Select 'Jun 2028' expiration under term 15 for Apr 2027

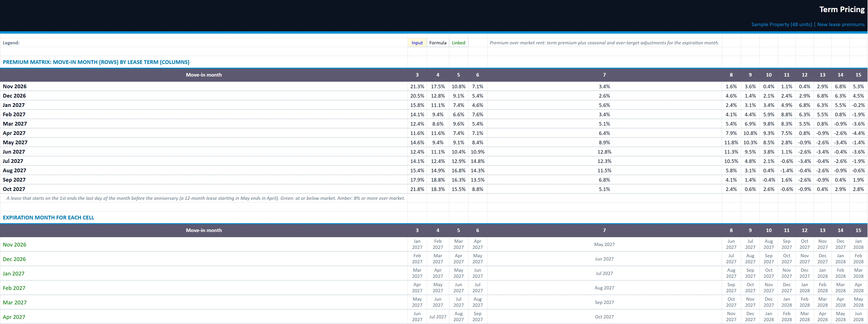pyautogui.click(x=858, y=317)
